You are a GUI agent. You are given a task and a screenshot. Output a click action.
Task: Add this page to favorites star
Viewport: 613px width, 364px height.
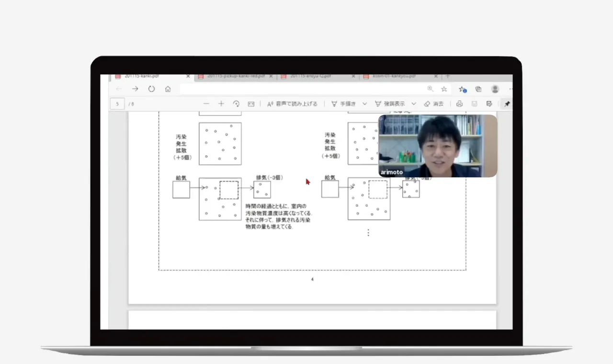pyautogui.click(x=444, y=89)
